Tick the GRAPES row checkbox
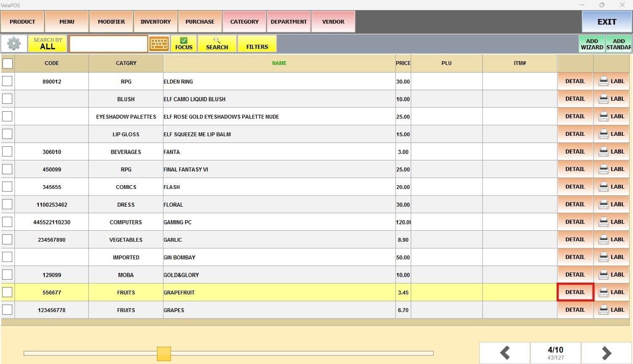The height and width of the screenshot is (364, 633). click(7, 310)
